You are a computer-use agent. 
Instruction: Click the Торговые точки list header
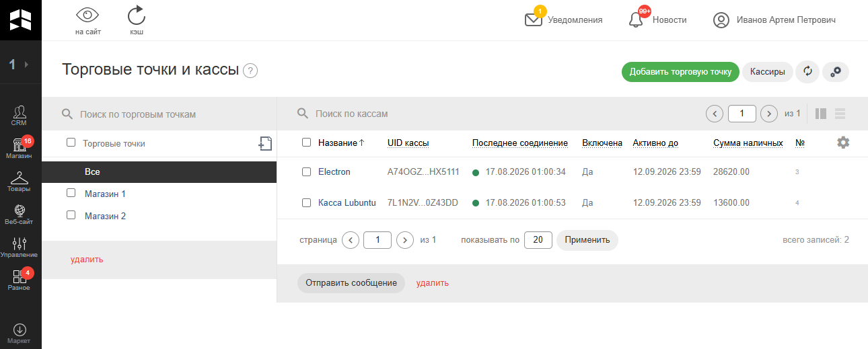pos(114,143)
